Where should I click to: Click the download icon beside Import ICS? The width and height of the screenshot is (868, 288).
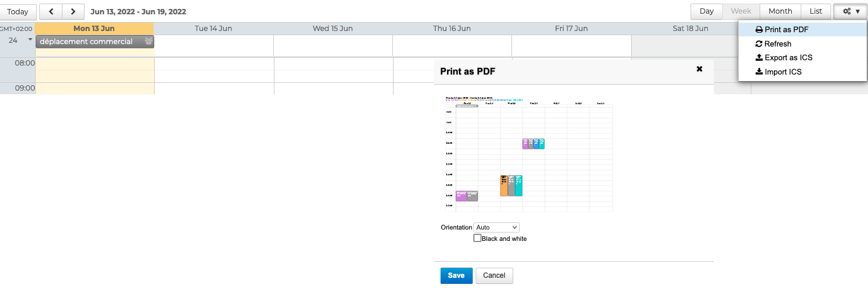758,72
